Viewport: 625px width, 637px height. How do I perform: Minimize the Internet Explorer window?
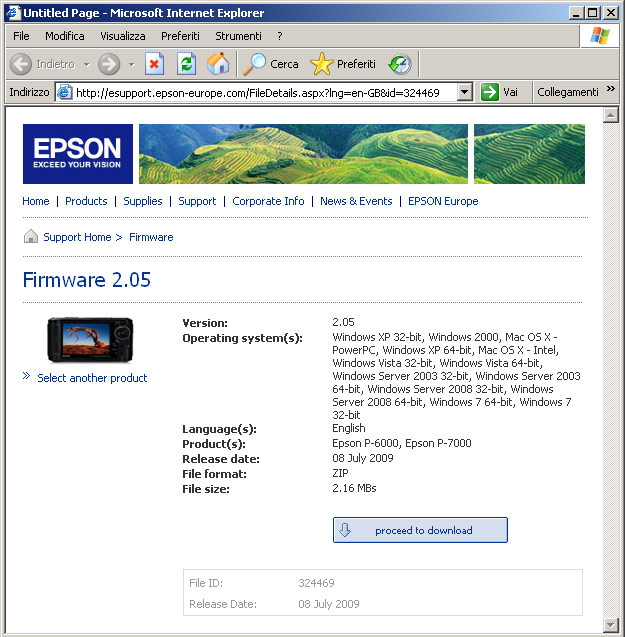576,13
